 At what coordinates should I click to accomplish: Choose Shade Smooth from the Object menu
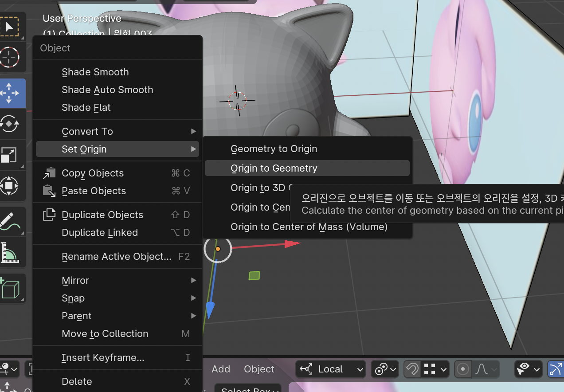click(x=117, y=72)
